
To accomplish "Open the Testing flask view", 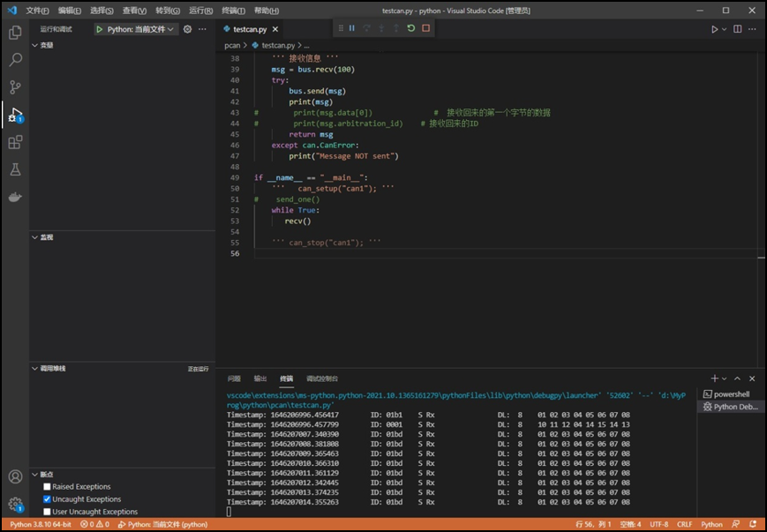I will [x=15, y=169].
